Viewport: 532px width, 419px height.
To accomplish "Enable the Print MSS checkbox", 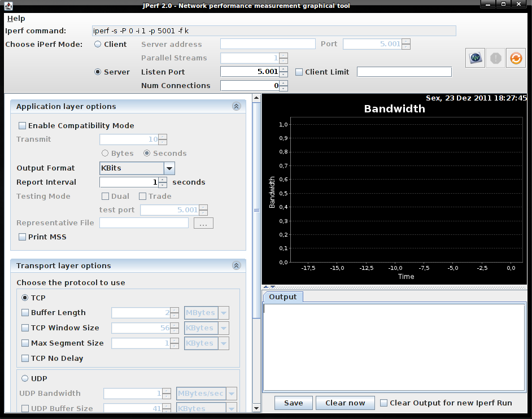I will pos(22,237).
